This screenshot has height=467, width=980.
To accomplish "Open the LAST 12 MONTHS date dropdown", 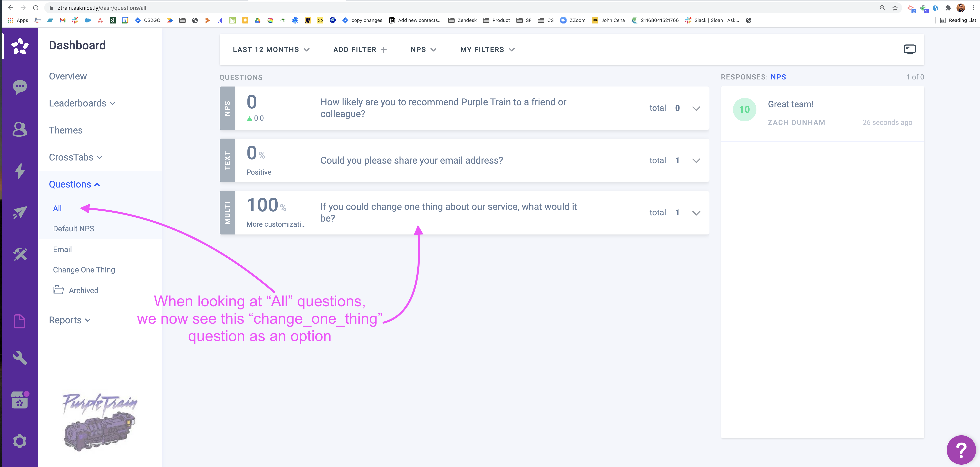I will [271, 50].
